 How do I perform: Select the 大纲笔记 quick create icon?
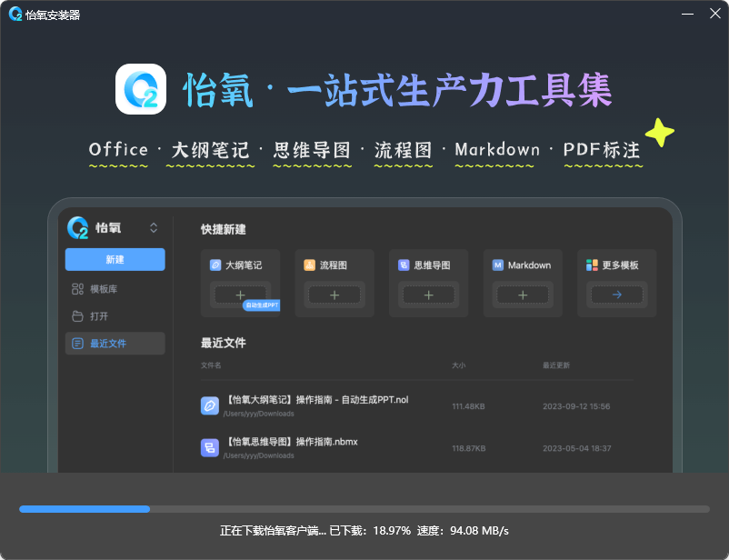[216, 265]
